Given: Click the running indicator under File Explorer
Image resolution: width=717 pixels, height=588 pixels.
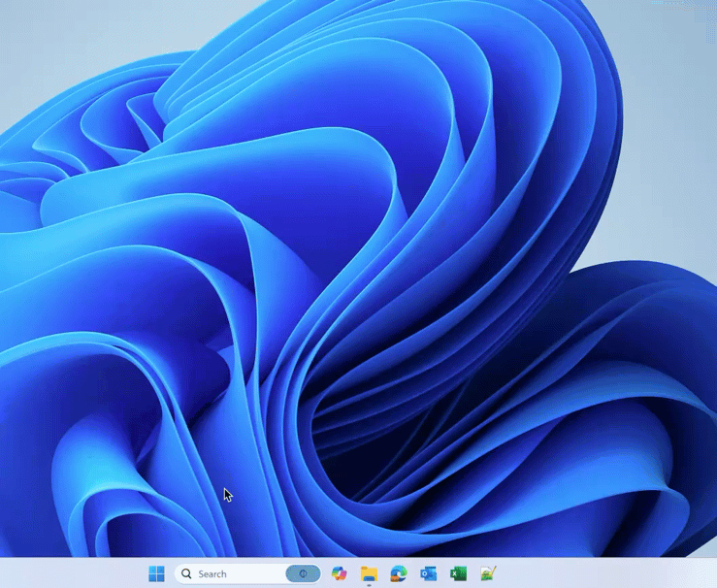Looking at the screenshot, I should point(369,585).
